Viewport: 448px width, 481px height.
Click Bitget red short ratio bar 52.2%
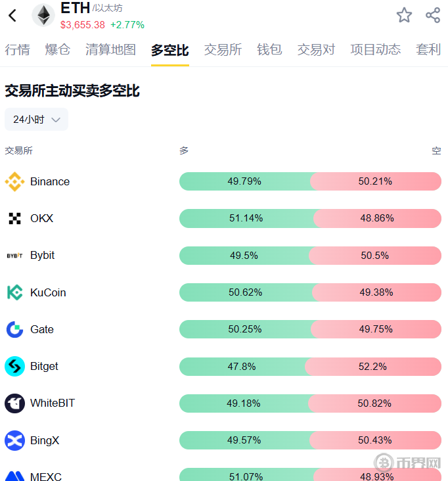click(x=372, y=366)
